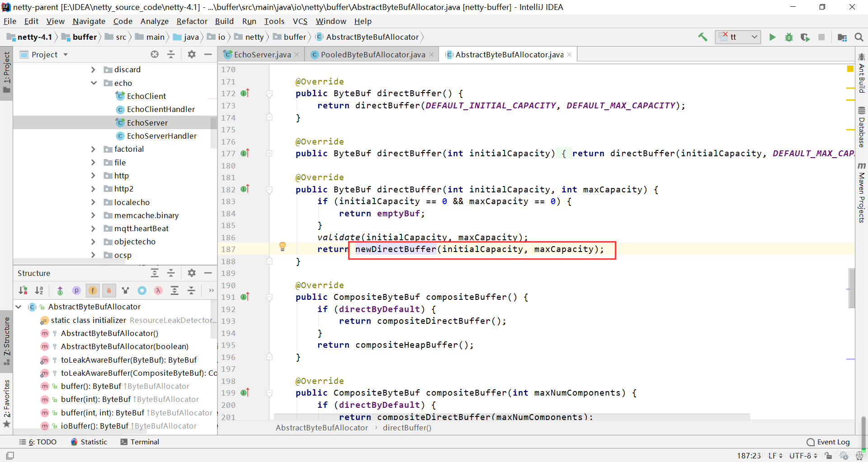
Task: Open the TODO tool window
Action: tap(38, 442)
